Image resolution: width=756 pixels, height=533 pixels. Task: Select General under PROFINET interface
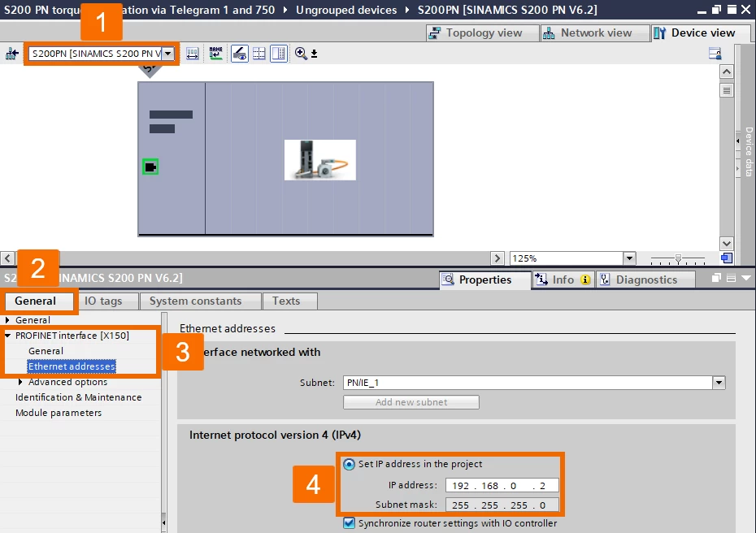pyautogui.click(x=46, y=351)
